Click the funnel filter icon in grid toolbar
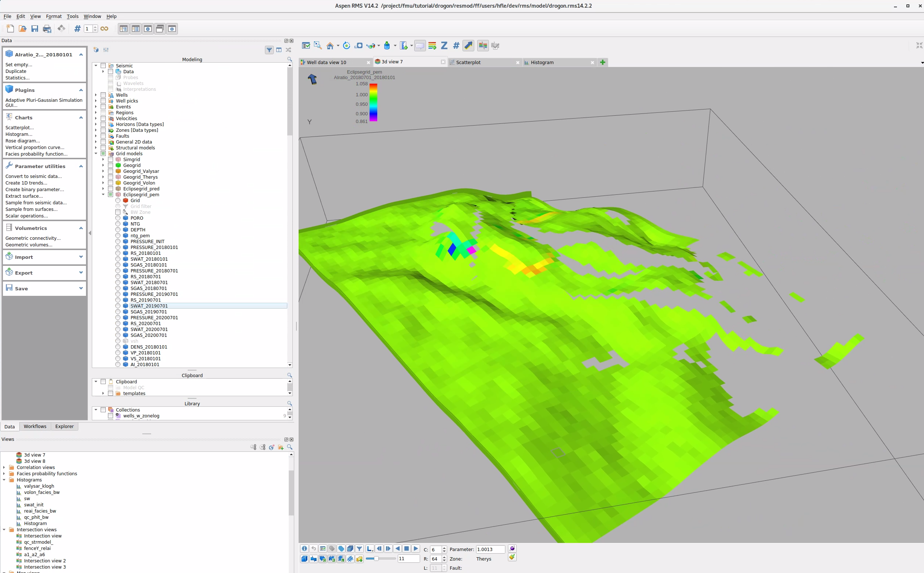Viewport: 924px width, 573px height. (359, 549)
